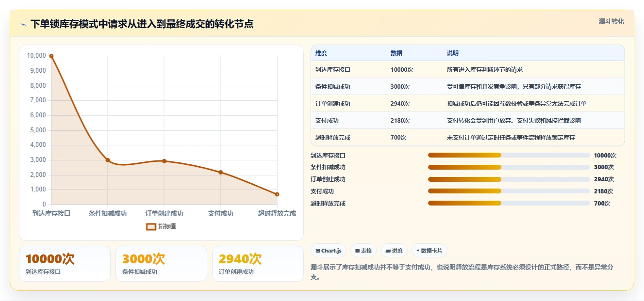
Task: Click x-axis label 到达库存接口
Action: tap(51, 213)
